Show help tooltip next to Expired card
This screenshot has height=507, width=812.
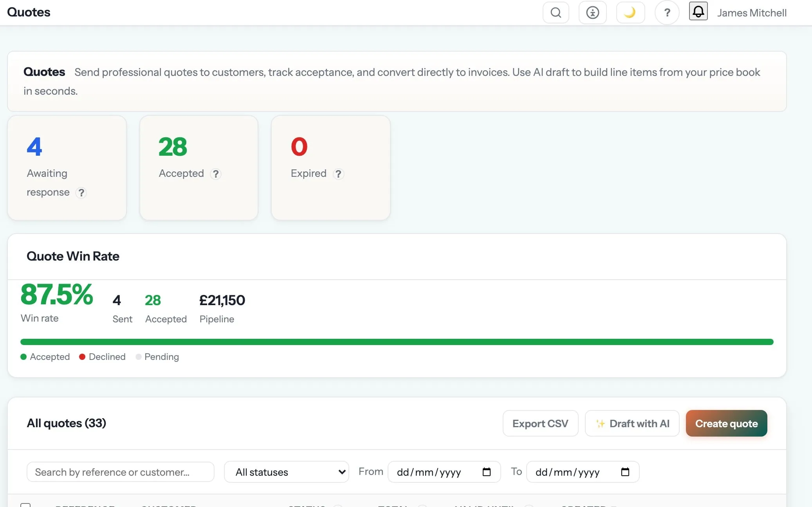tap(338, 174)
